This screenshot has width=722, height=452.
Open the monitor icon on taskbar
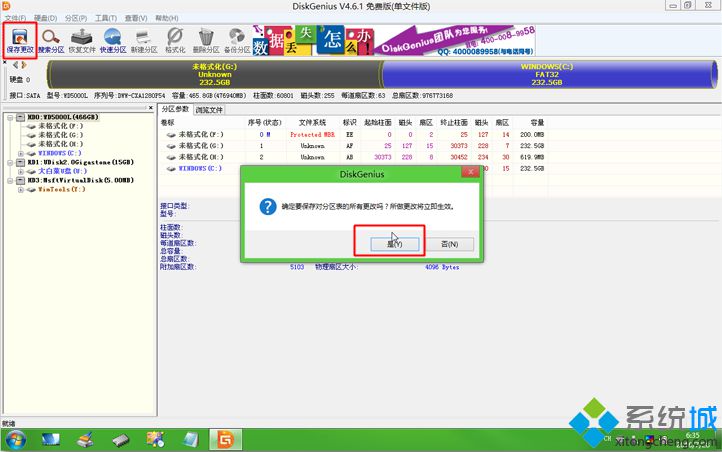point(51,440)
